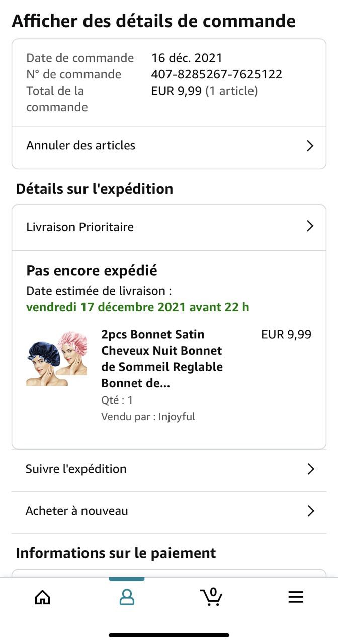The width and height of the screenshot is (338, 644).
Task: Tap chevron next to Acheter à nouveau
Action: 310,511
